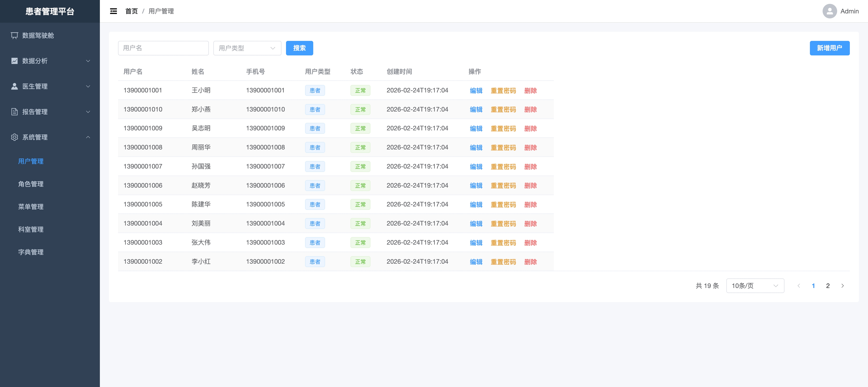The image size is (868, 387).
Task: Delete user 赵晓芳
Action: [x=530, y=186]
